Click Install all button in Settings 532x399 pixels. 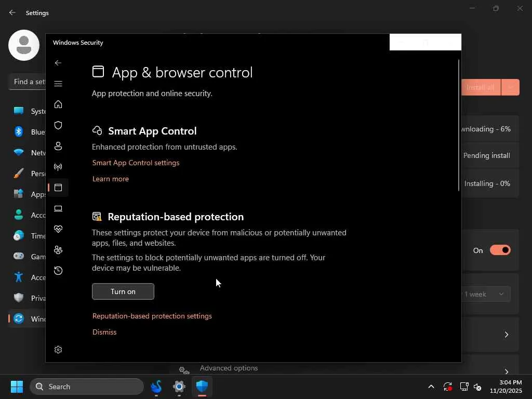[x=481, y=87]
